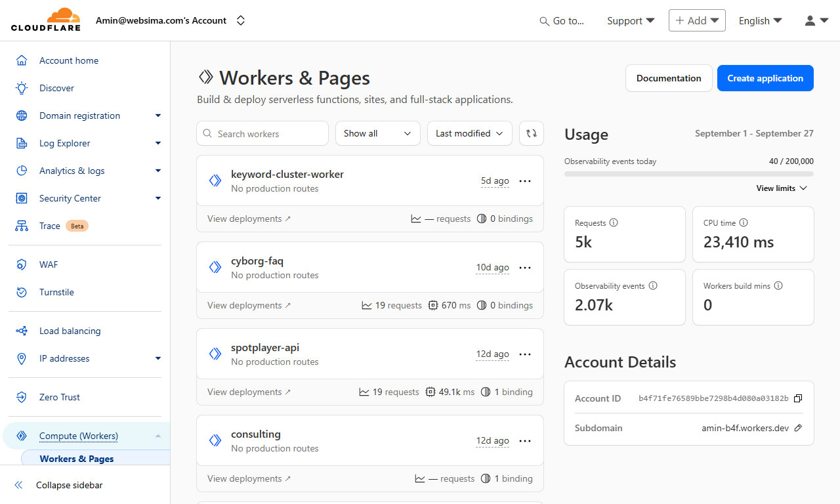Screen dimensions: 840x504
Task: Expand View limits under Usage
Action: coord(781,188)
